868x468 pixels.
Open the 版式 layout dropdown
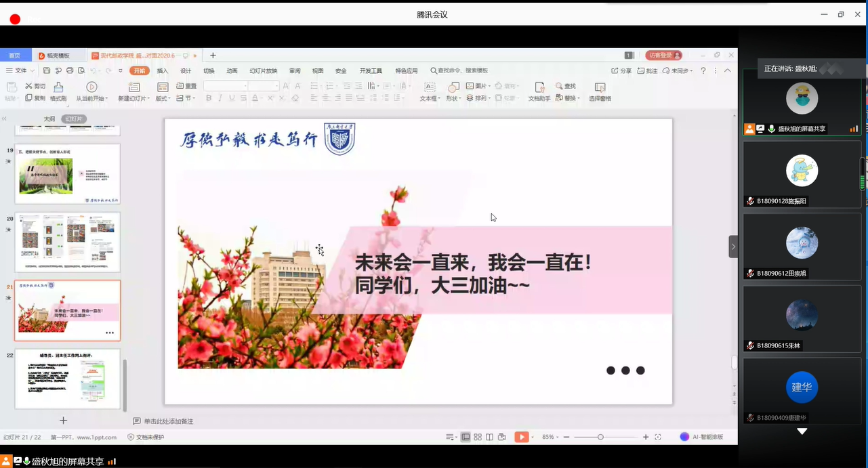click(x=163, y=98)
